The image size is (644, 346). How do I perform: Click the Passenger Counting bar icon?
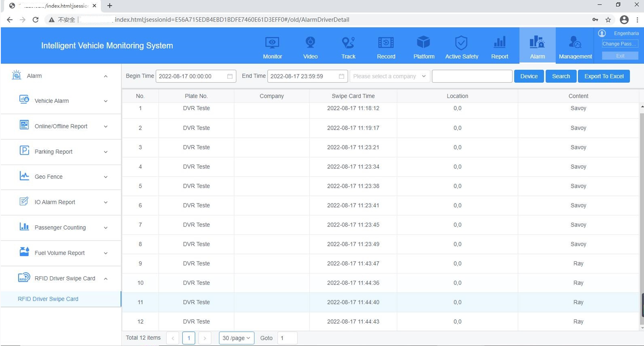[x=24, y=227]
